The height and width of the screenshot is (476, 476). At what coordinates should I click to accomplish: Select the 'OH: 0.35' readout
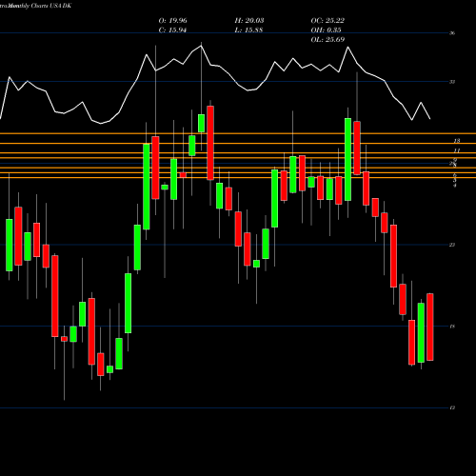[326, 30]
